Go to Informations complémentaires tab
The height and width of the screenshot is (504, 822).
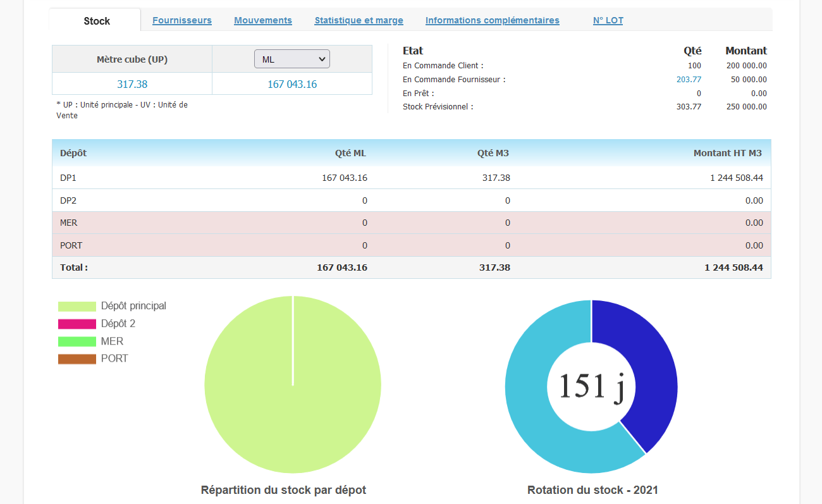pyautogui.click(x=492, y=20)
